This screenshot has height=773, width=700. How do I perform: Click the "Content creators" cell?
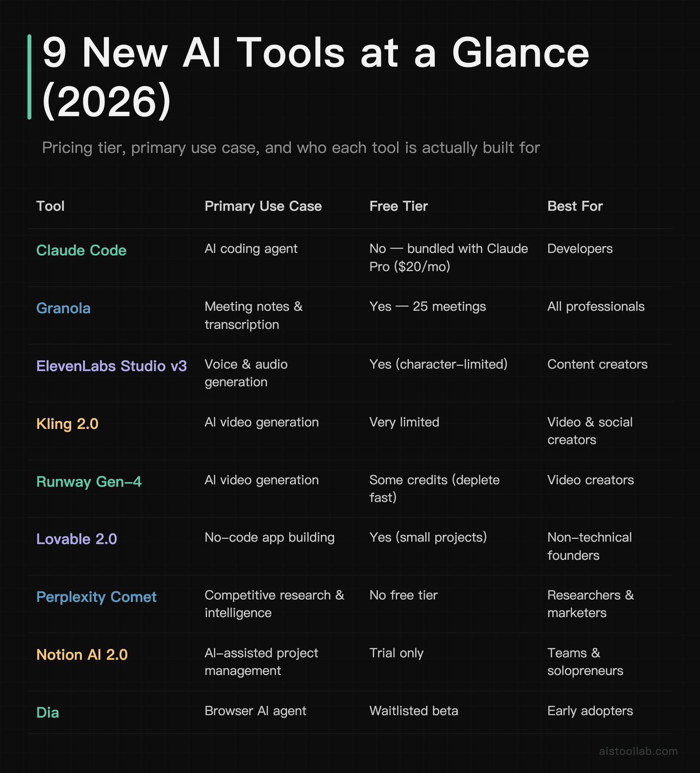coord(598,365)
